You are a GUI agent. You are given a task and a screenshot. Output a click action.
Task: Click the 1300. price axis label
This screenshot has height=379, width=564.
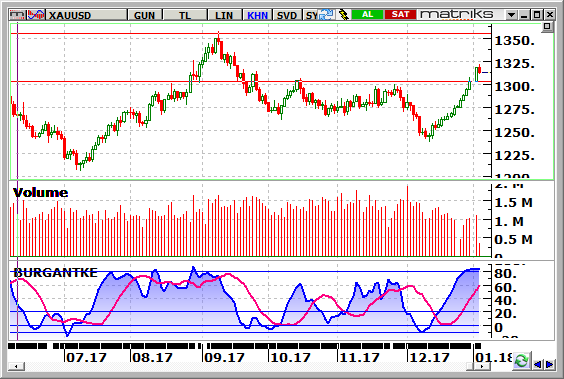coord(515,87)
